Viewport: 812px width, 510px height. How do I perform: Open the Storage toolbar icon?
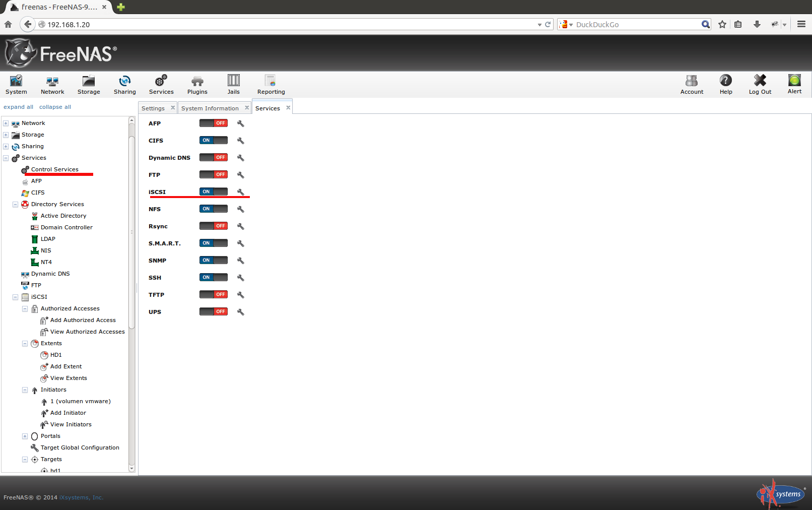coord(89,85)
